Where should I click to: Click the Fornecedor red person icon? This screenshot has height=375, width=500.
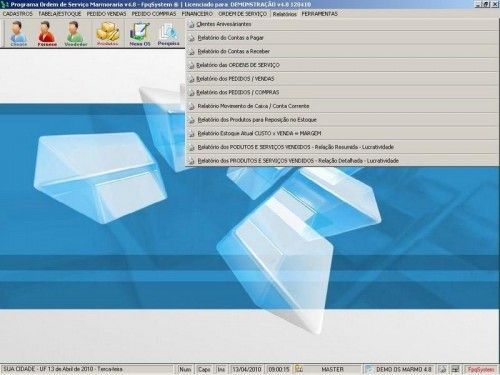(x=47, y=33)
